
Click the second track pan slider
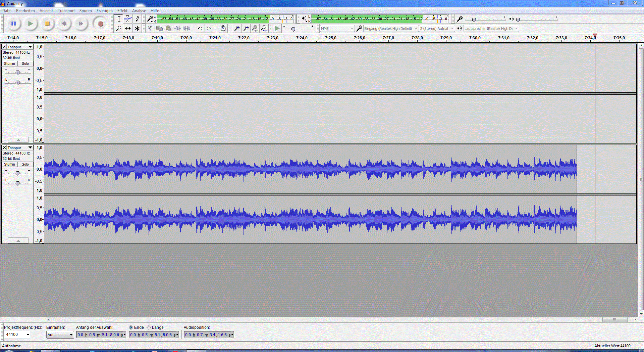(x=18, y=183)
